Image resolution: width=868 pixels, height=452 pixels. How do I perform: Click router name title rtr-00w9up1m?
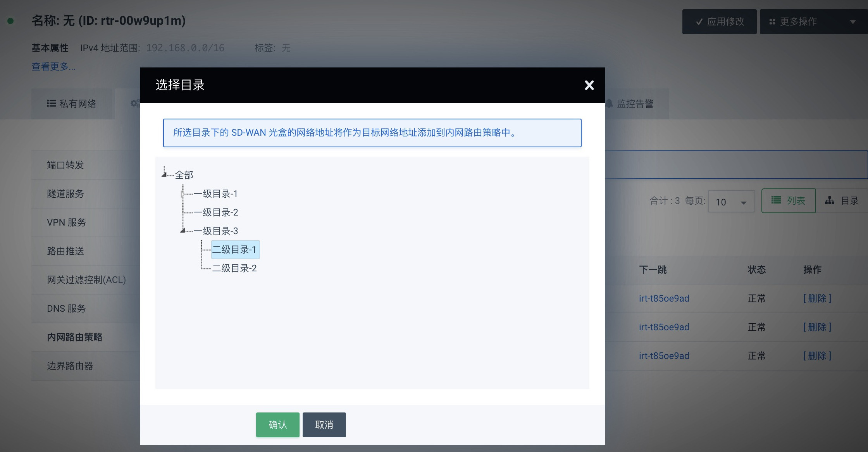pyautogui.click(x=108, y=21)
